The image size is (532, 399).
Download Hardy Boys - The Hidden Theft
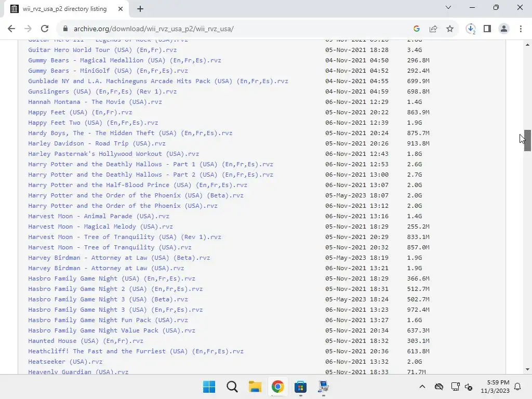pos(130,133)
